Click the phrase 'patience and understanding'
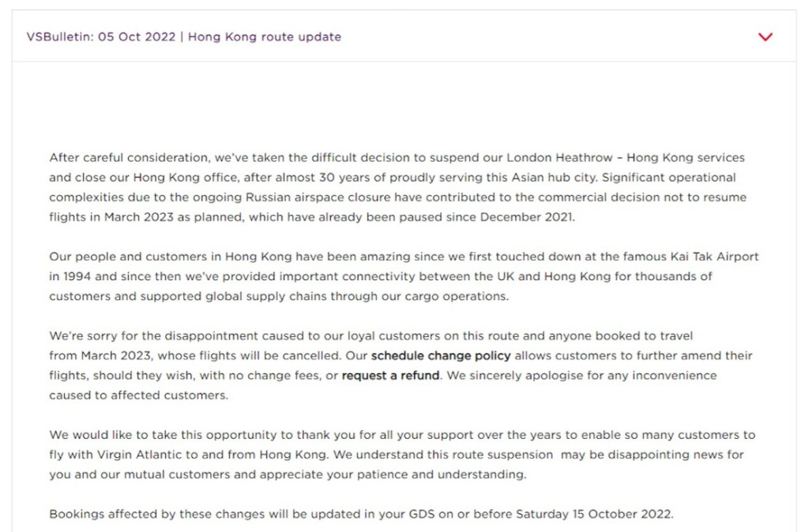The width and height of the screenshot is (809, 532). pyautogui.click(x=447, y=474)
